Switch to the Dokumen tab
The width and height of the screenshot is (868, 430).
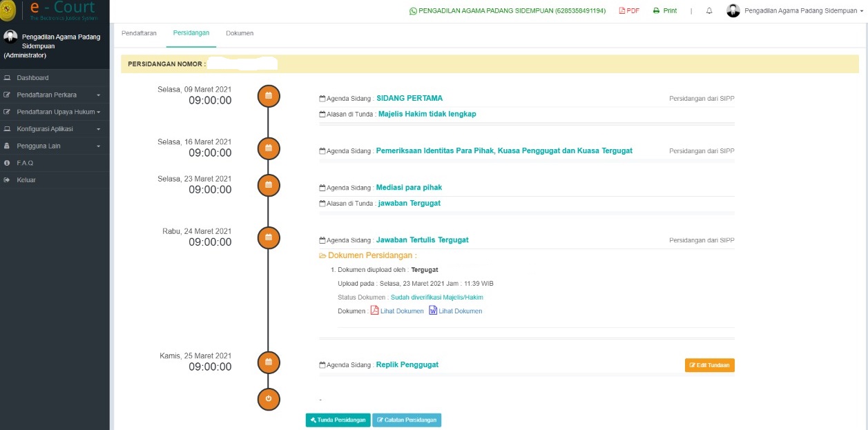(x=240, y=33)
